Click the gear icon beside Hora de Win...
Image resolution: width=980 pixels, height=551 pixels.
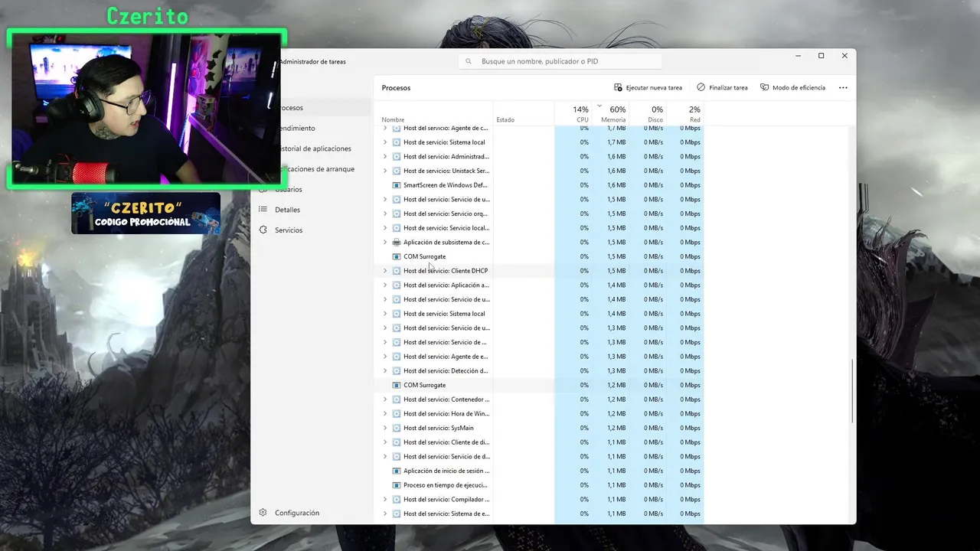point(397,414)
